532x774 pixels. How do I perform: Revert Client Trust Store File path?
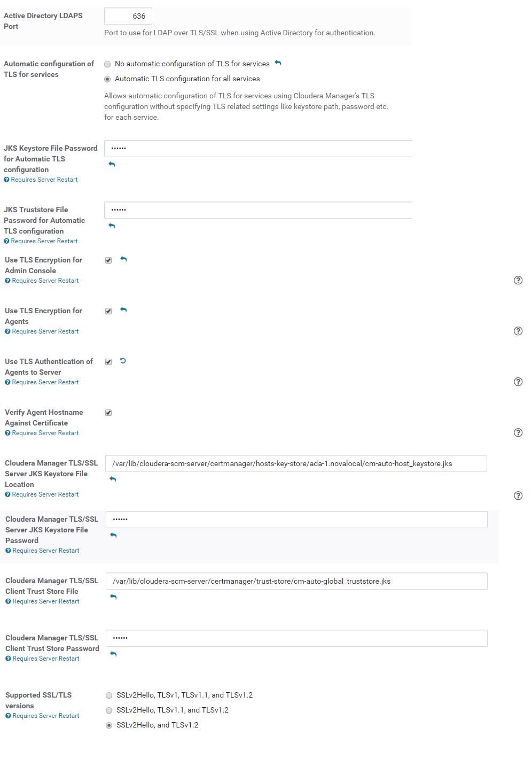pyautogui.click(x=113, y=597)
